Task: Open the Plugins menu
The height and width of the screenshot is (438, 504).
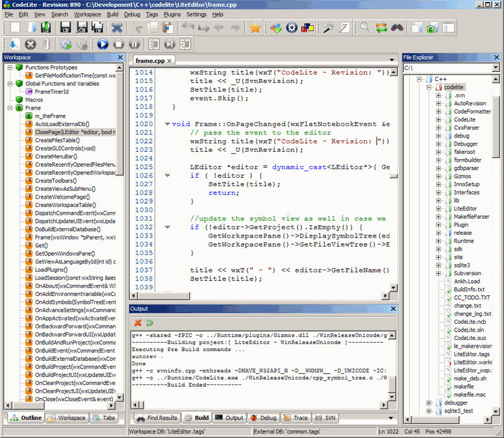Action: point(172,14)
